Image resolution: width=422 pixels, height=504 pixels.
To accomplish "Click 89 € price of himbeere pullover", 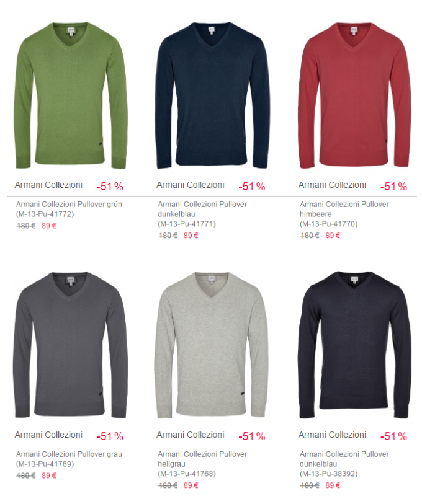I will click(333, 236).
